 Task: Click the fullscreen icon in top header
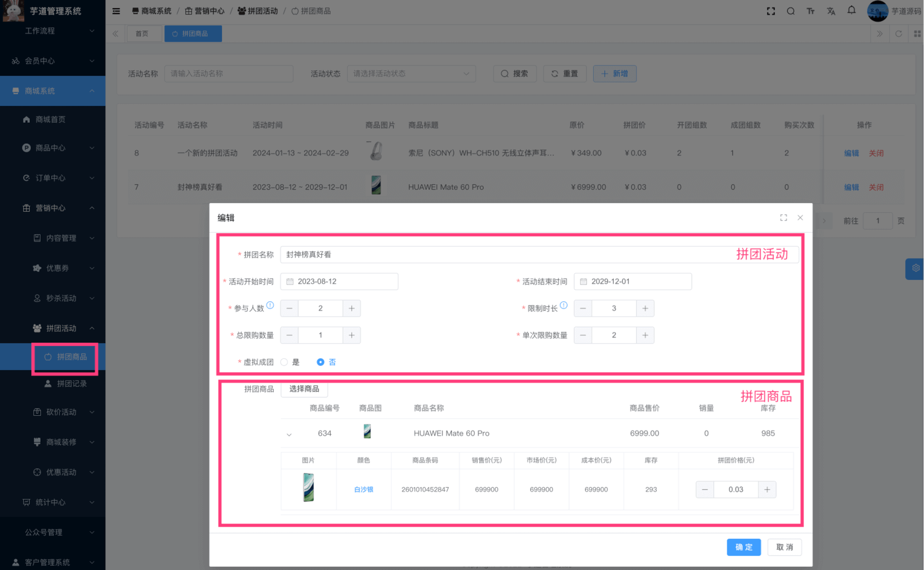[x=771, y=11]
